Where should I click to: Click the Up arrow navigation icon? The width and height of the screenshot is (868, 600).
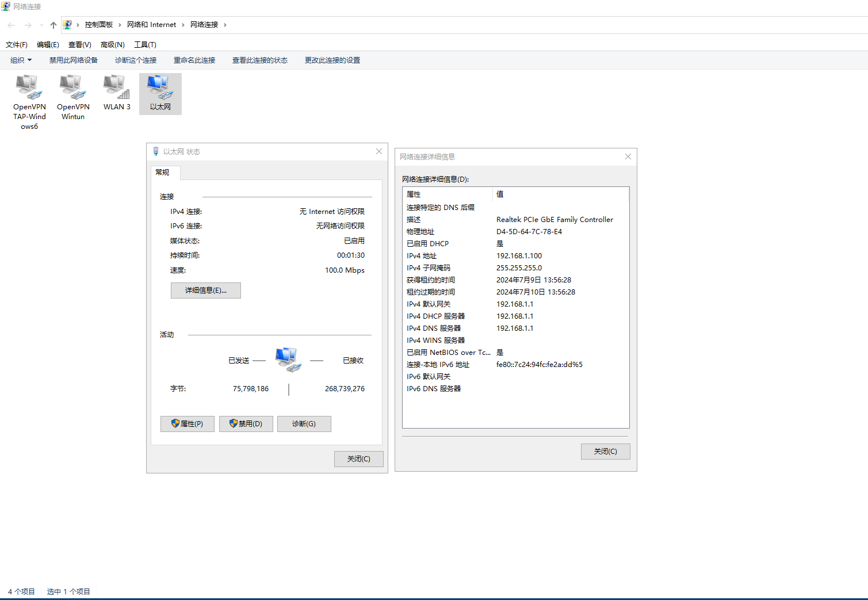(53, 25)
